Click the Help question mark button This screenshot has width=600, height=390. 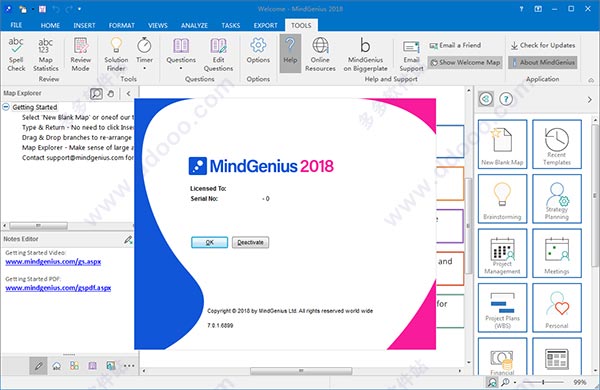pyautogui.click(x=290, y=53)
